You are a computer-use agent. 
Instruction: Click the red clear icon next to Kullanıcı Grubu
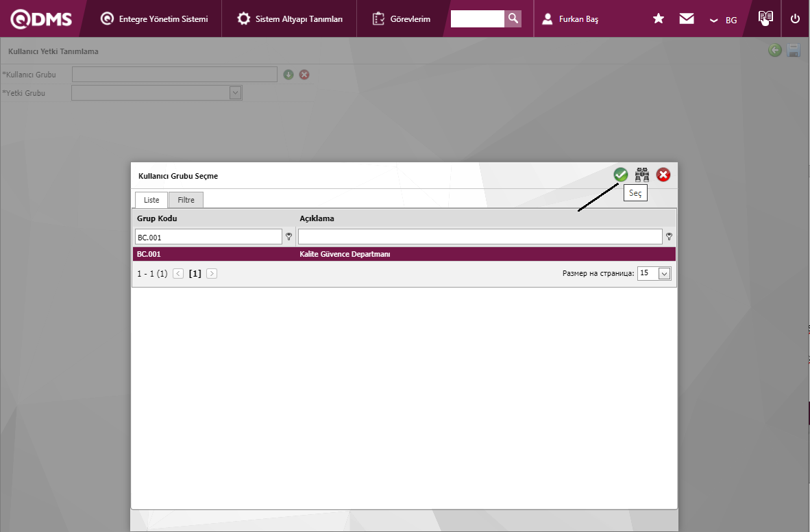click(x=304, y=75)
